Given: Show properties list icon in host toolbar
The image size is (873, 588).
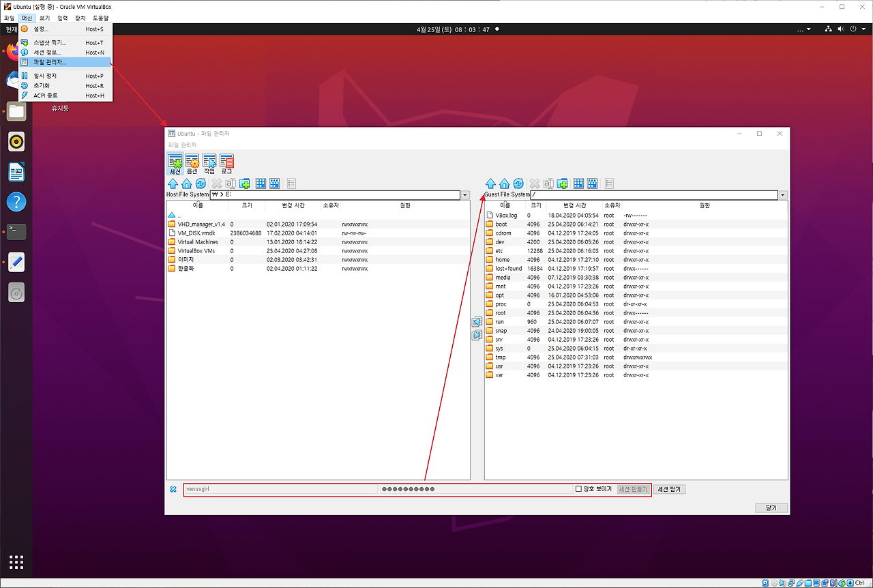Looking at the screenshot, I should (291, 183).
